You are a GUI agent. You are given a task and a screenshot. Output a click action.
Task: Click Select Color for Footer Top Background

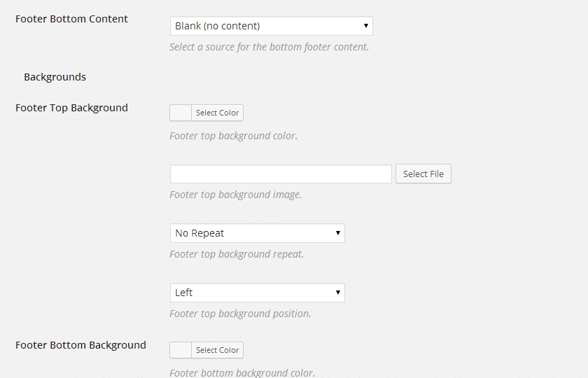(217, 113)
